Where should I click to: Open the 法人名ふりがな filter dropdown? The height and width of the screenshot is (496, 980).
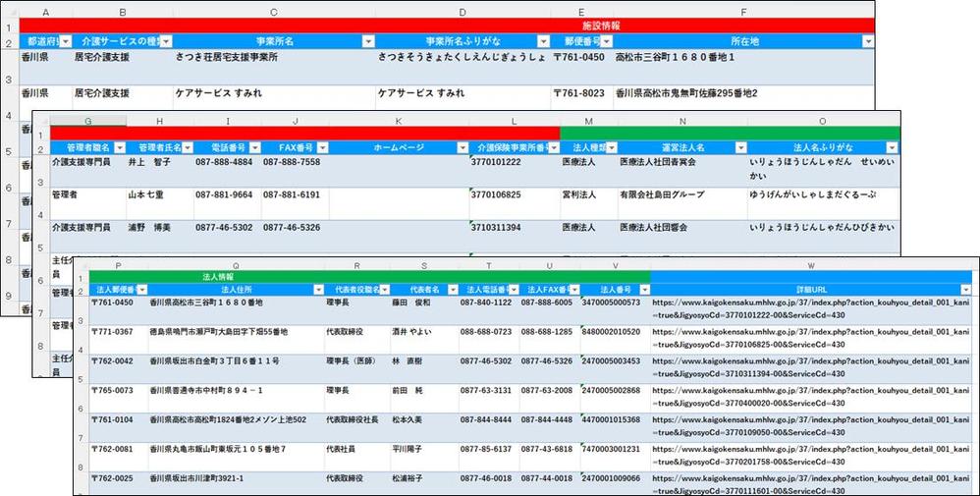pos(892,147)
